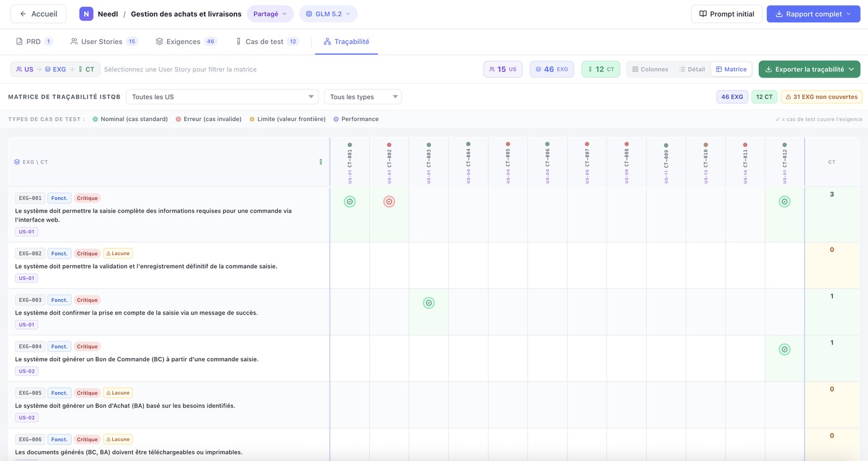Screen dimensions: 868x461
Task: Click the Prompt initial button
Action: 727,14
